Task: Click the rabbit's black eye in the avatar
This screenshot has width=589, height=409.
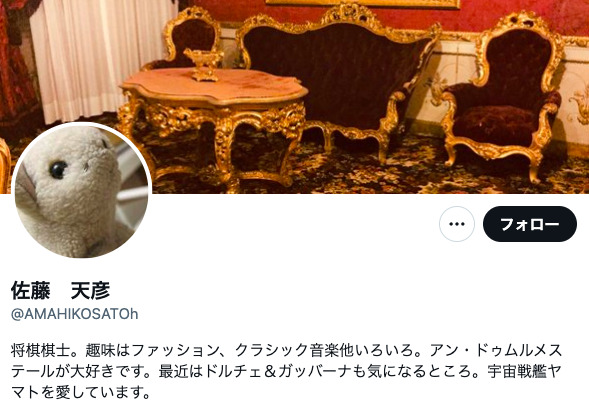Action: click(x=58, y=169)
